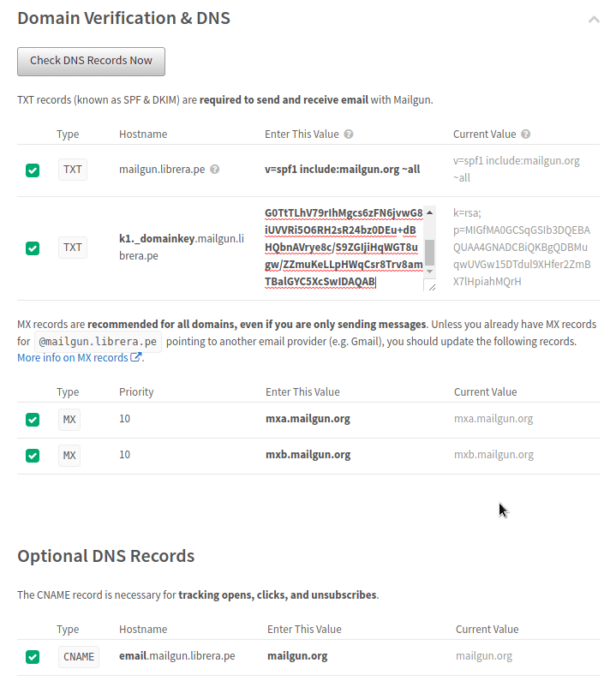The image size is (616, 687).
Task: Open More info on MX records link
Action: [73, 357]
